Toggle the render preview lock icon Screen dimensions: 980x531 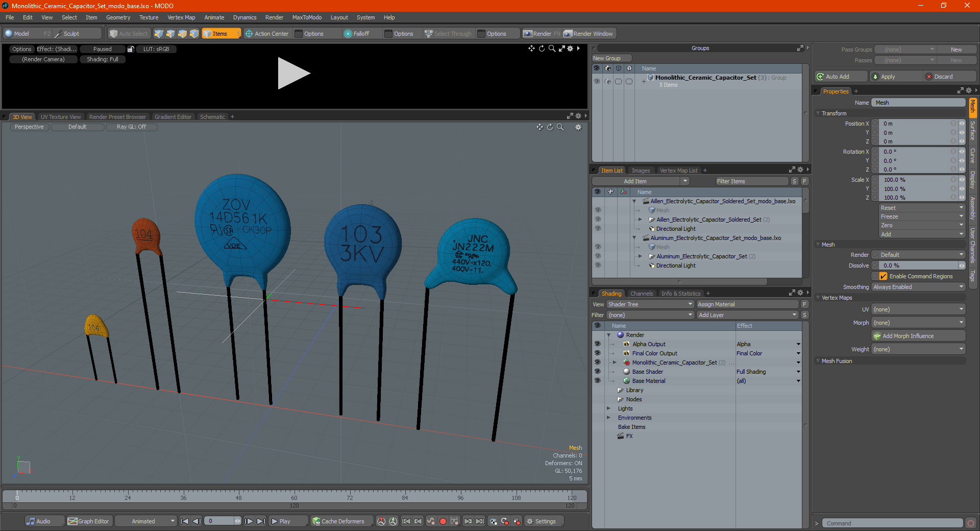pyautogui.click(x=131, y=49)
